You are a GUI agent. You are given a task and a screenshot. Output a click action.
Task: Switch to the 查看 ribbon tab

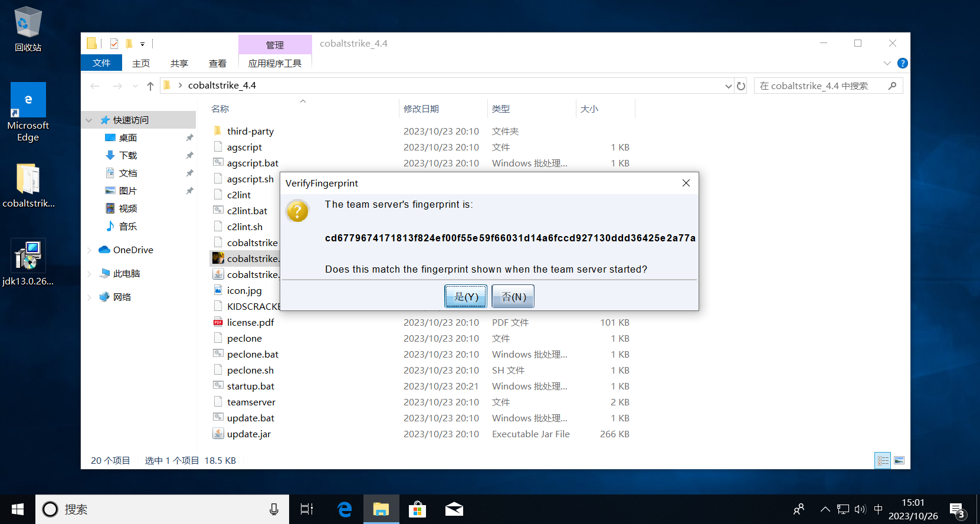[218, 63]
